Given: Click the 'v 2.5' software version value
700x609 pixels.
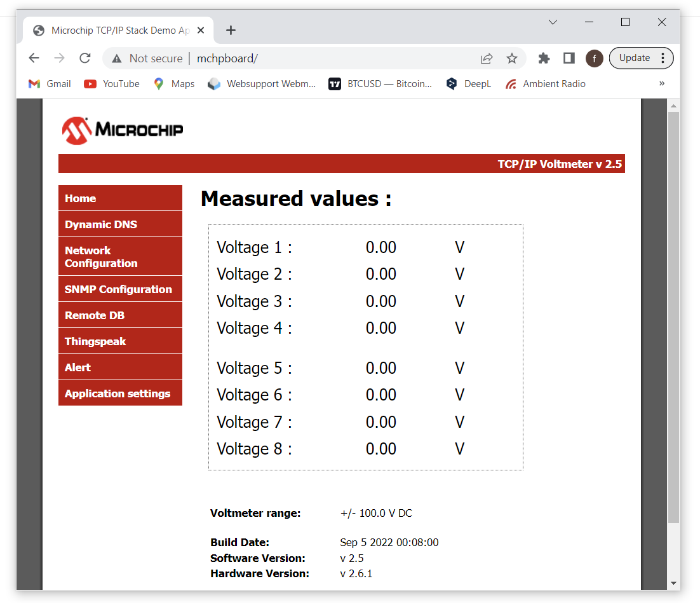Looking at the screenshot, I should [352, 558].
